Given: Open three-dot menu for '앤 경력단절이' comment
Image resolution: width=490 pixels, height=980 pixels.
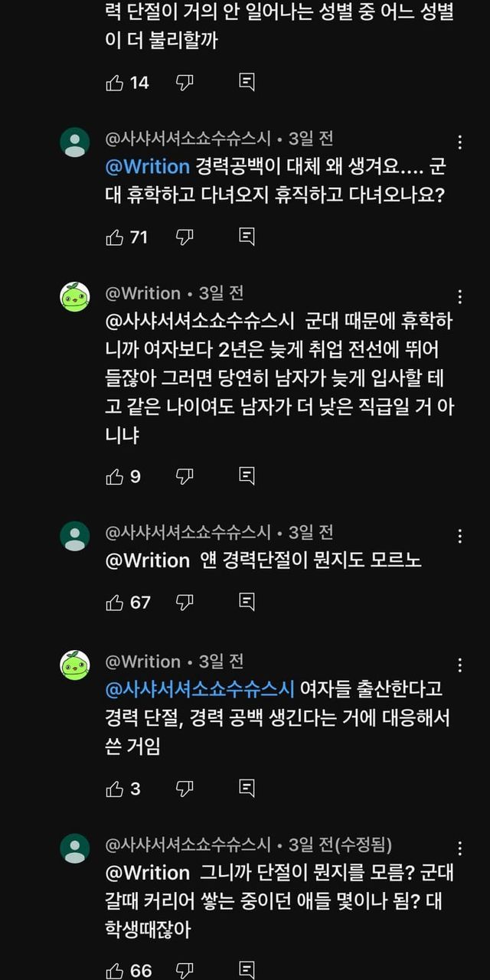Looking at the screenshot, I should [x=459, y=536].
